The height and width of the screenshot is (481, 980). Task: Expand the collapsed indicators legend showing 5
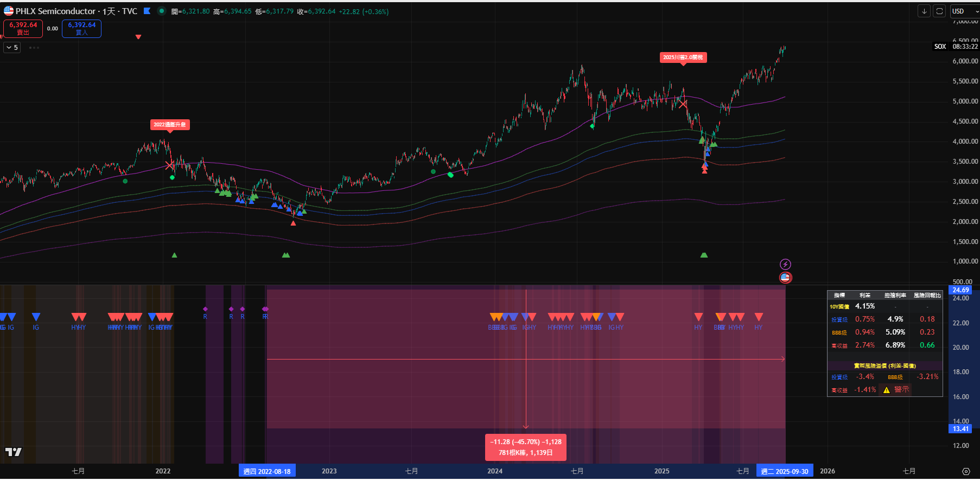12,48
